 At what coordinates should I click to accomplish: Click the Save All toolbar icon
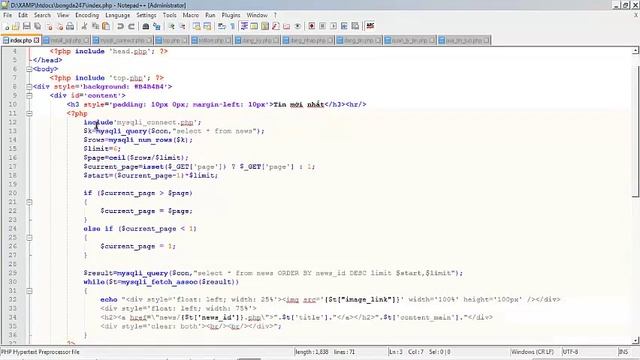pos(38,27)
